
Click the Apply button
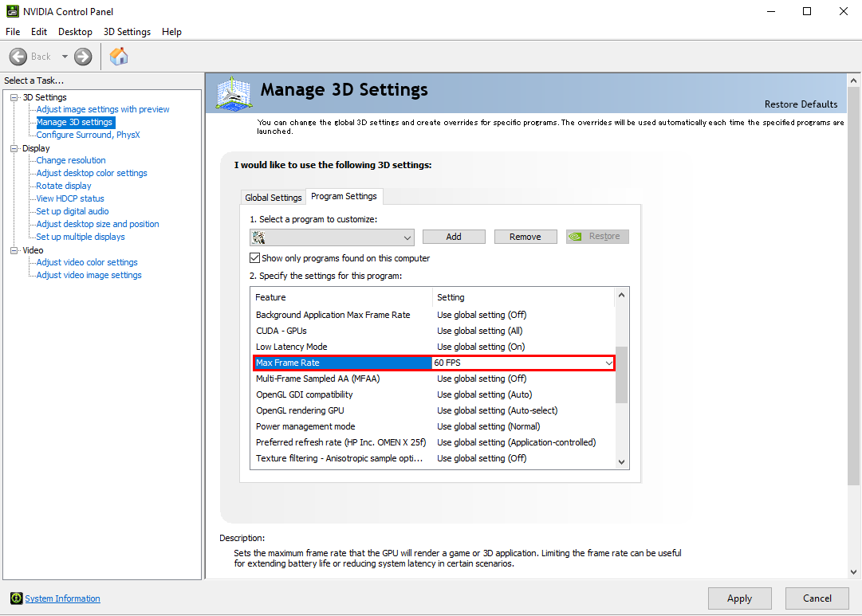tap(739, 598)
